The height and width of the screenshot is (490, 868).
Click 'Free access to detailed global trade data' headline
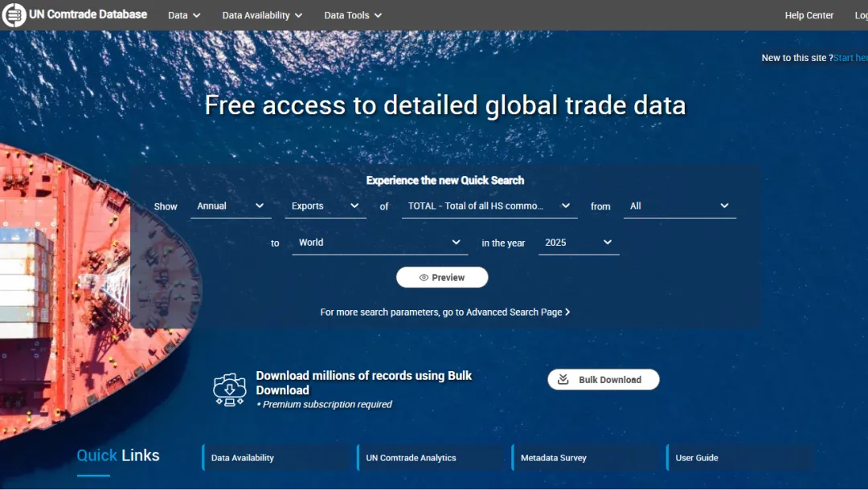coord(445,105)
